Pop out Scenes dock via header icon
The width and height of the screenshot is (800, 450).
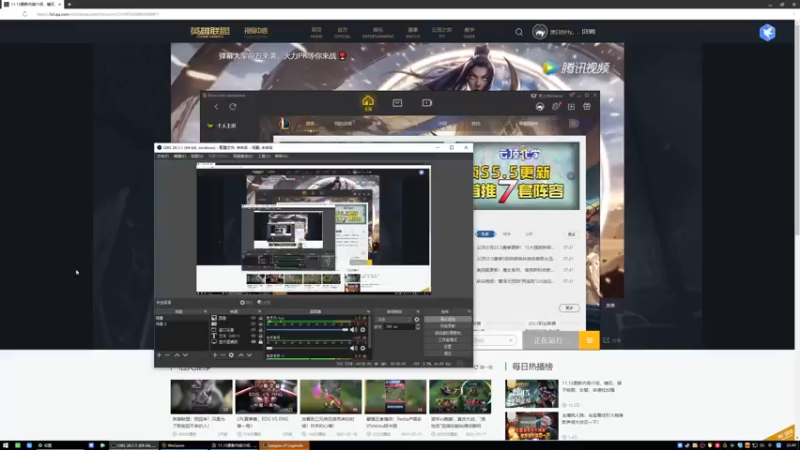[205, 311]
